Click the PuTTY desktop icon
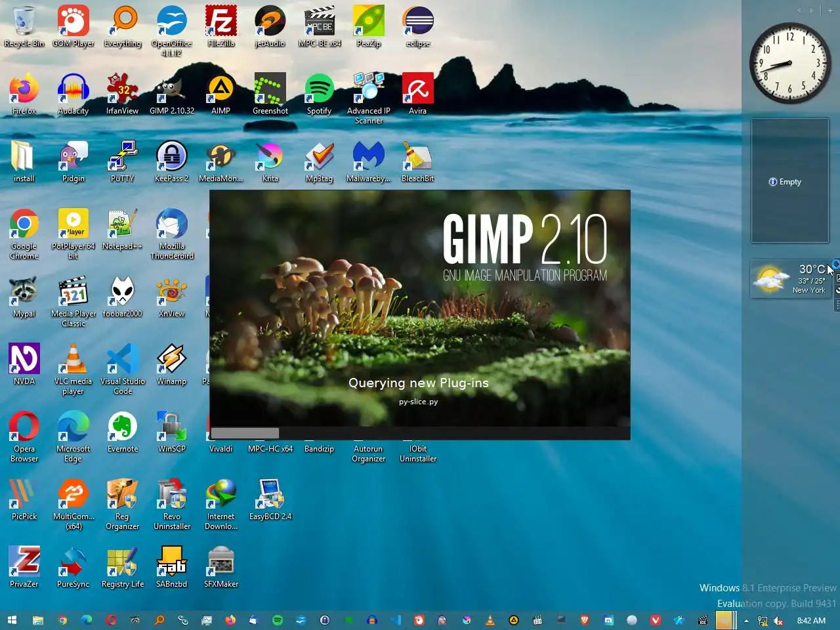 tap(123, 161)
